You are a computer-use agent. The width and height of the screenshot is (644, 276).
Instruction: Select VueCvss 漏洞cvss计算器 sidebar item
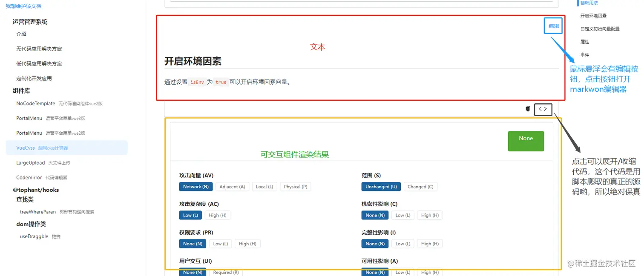pyautogui.click(x=66, y=148)
